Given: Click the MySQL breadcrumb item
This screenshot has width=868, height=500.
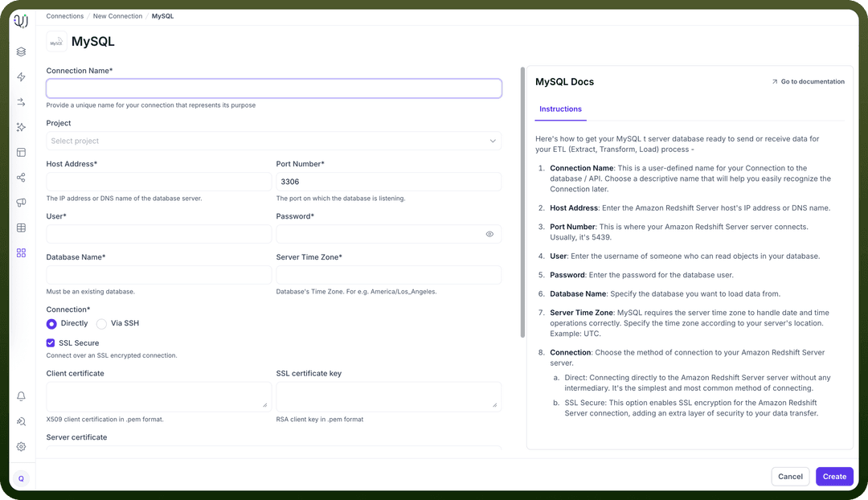Looking at the screenshot, I should 162,16.
